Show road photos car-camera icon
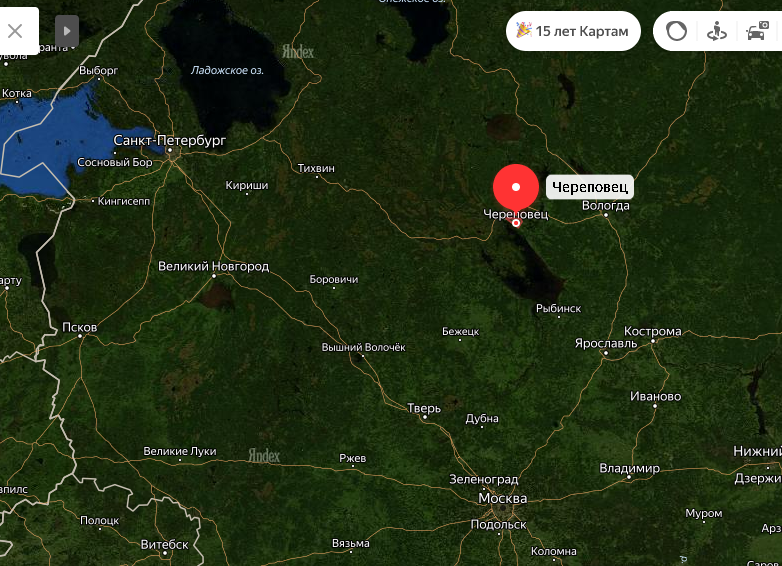 tap(757, 31)
